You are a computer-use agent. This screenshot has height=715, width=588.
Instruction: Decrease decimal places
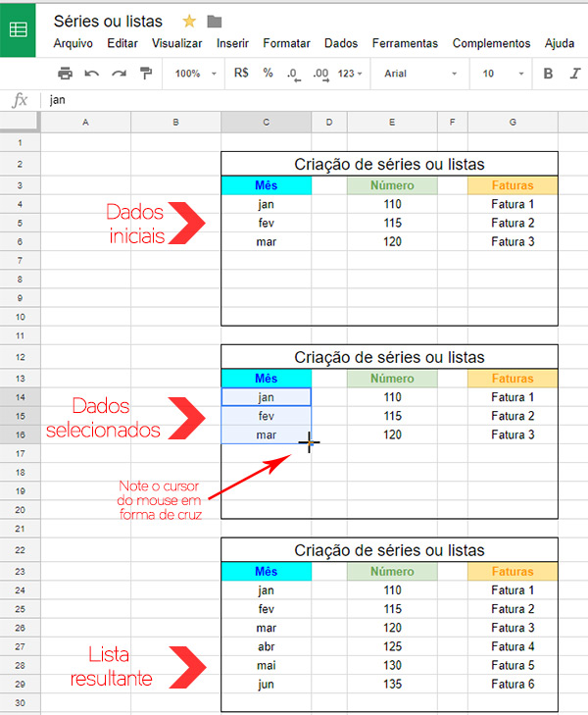click(294, 74)
